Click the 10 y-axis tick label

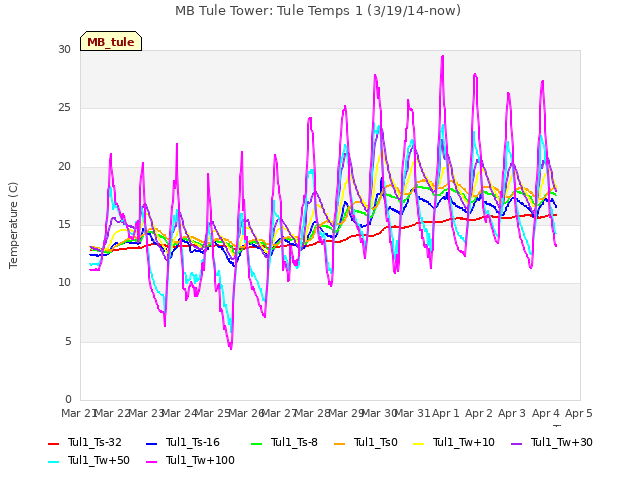(64, 282)
